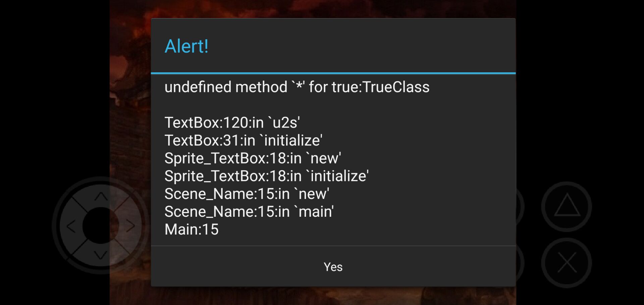The height and width of the screenshot is (305, 644).
Task: Tap the dark center of the D-pad
Action: tap(101, 225)
